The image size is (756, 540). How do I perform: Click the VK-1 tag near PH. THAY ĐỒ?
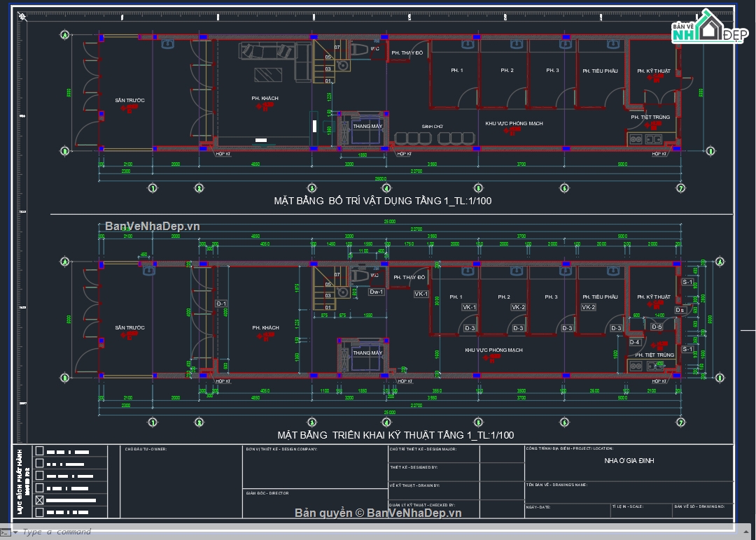coord(421,294)
